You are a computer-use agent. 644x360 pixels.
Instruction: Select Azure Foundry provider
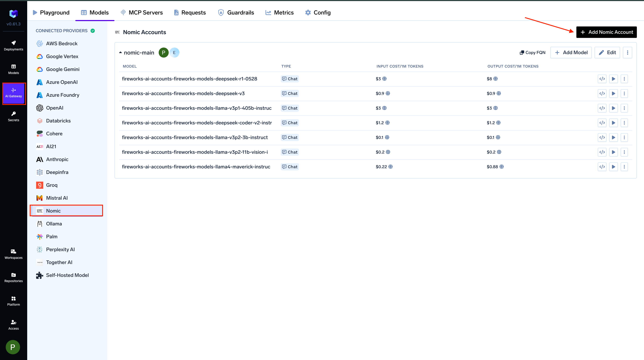[x=62, y=95]
